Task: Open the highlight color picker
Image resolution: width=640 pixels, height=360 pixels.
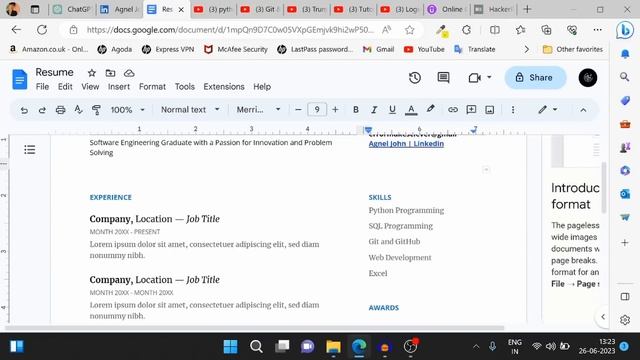Action: click(430, 109)
